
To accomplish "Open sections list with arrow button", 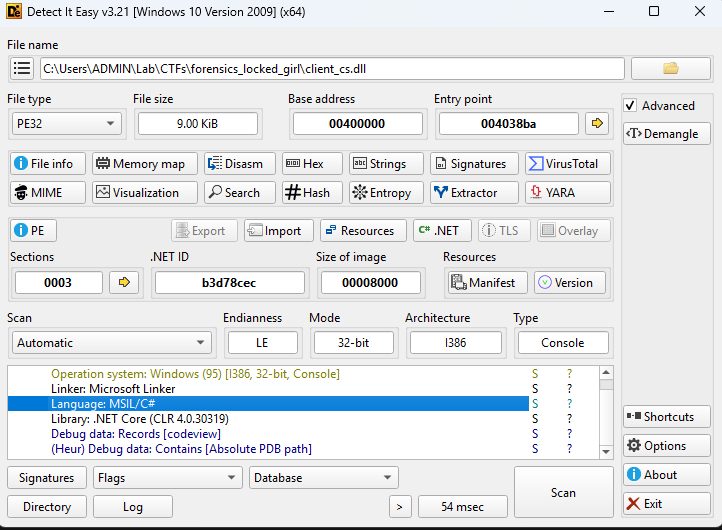I will [x=124, y=282].
